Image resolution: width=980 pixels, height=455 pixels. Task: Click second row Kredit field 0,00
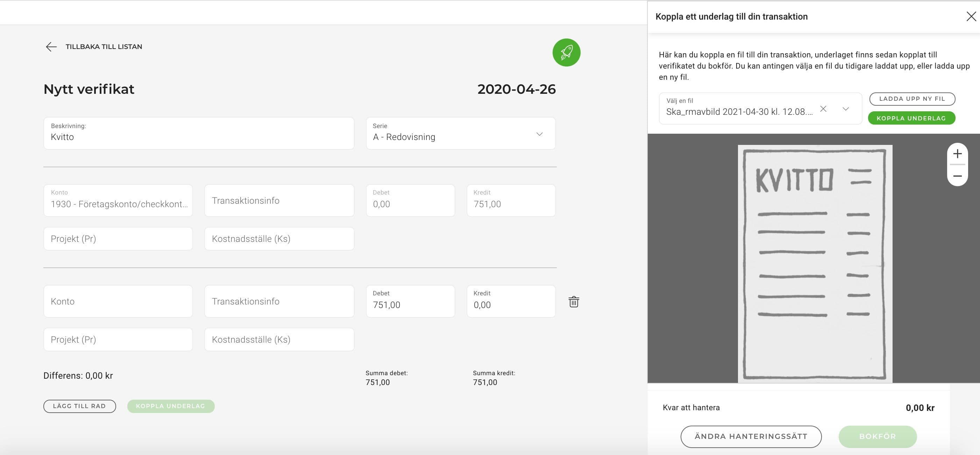pos(511,301)
